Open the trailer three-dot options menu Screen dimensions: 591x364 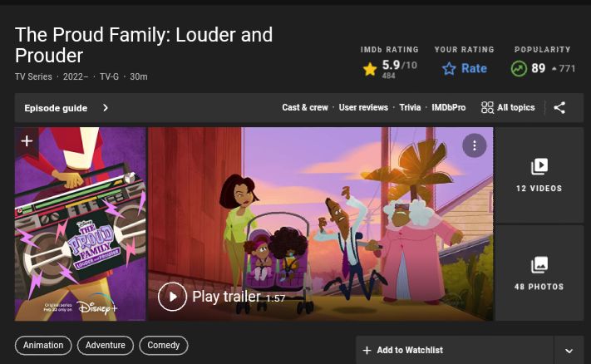(x=474, y=145)
